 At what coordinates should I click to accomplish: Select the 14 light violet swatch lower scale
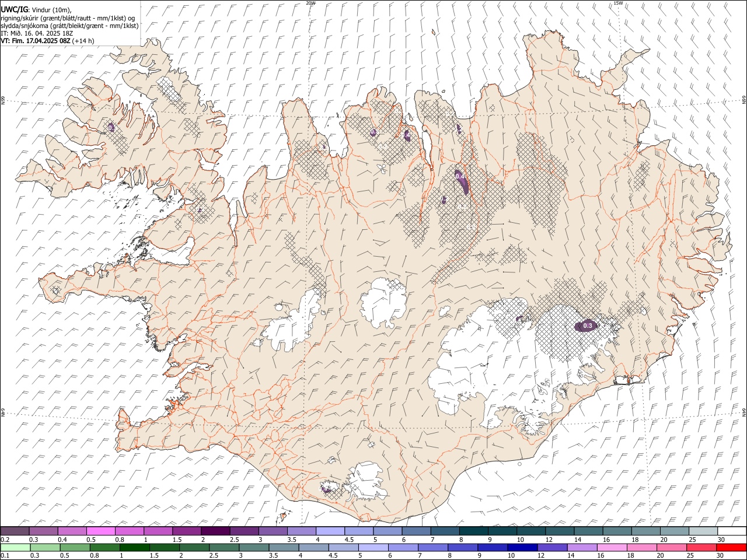point(581,547)
